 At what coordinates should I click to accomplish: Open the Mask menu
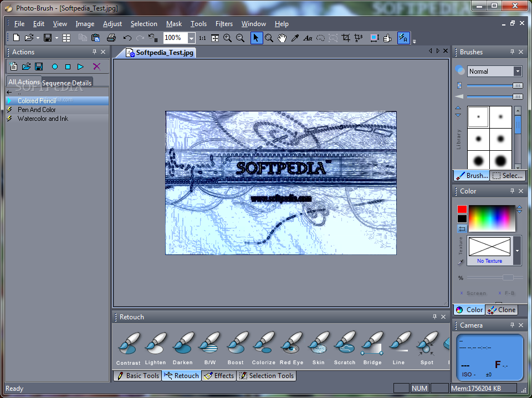(174, 24)
